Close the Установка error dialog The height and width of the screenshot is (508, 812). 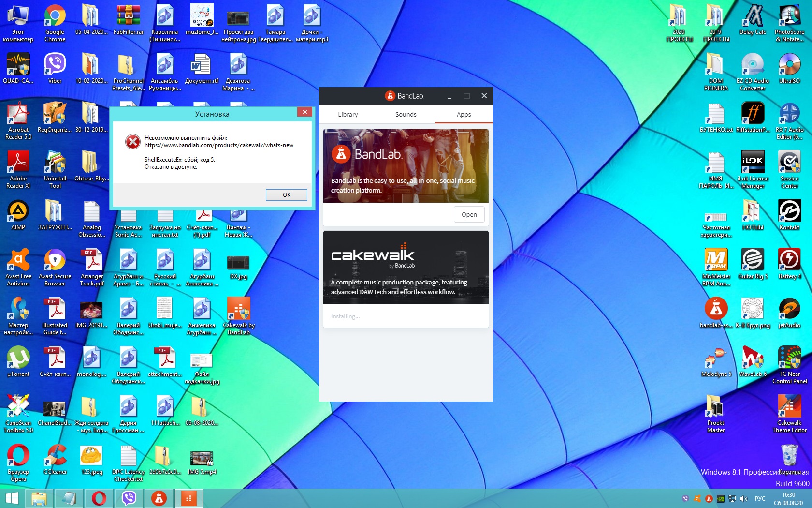304,112
